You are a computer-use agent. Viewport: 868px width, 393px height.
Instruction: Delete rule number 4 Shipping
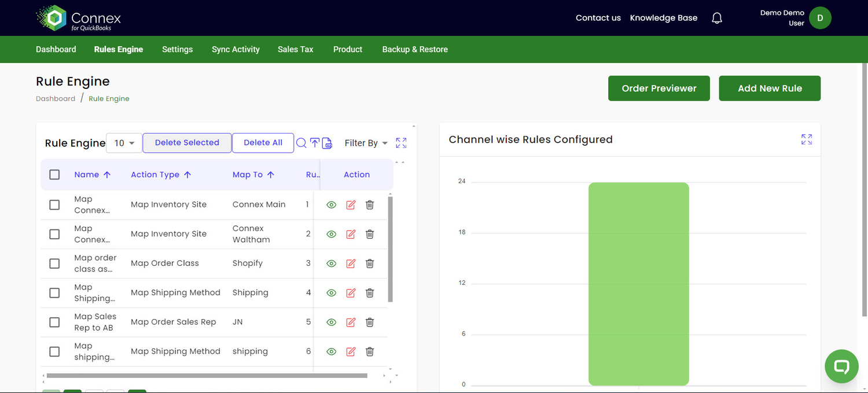[370, 293]
